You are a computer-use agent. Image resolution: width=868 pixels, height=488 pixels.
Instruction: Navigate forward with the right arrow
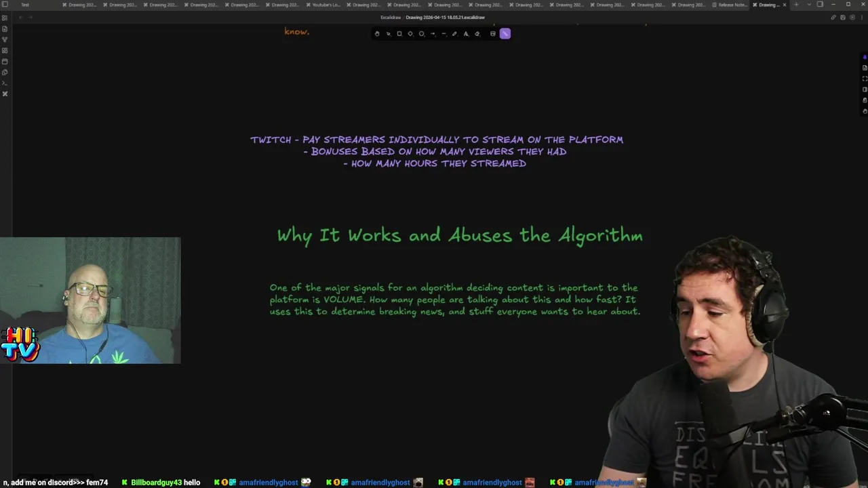click(30, 17)
